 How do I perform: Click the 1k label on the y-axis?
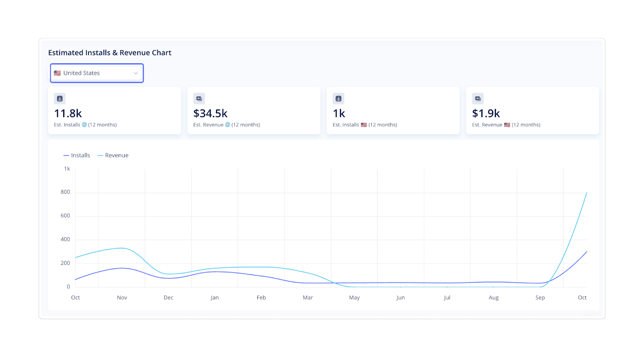pyautogui.click(x=67, y=169)
